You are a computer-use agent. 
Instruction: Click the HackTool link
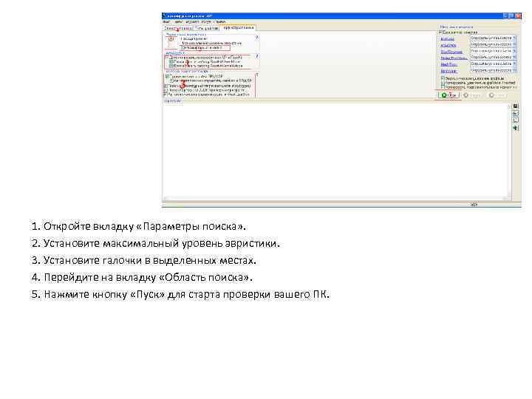[449, 64]
